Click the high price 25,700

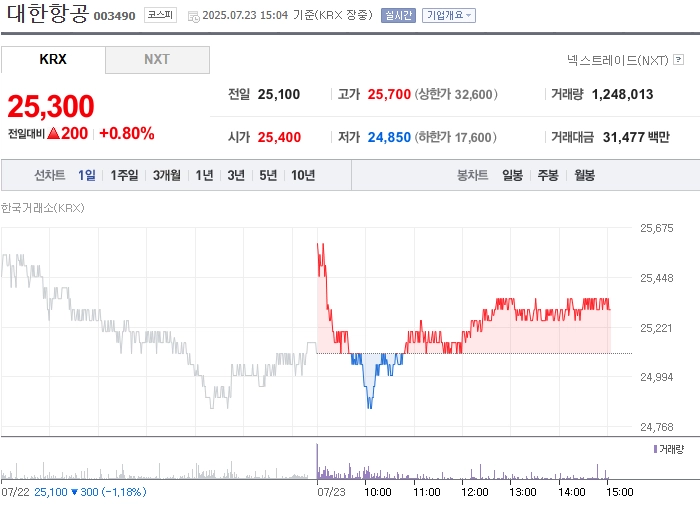(389, 94)
